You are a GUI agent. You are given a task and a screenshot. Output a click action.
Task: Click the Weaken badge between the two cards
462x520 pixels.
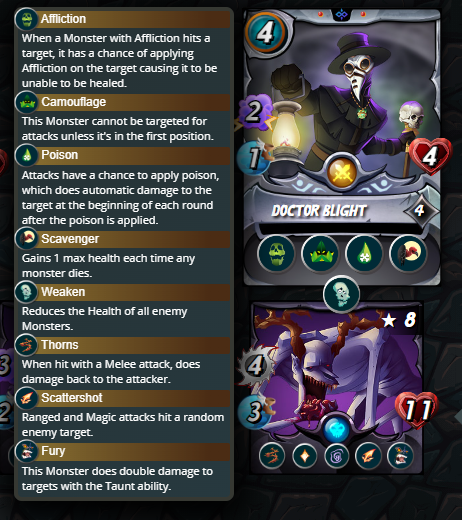pyautogui.click(x=341, y=294)
